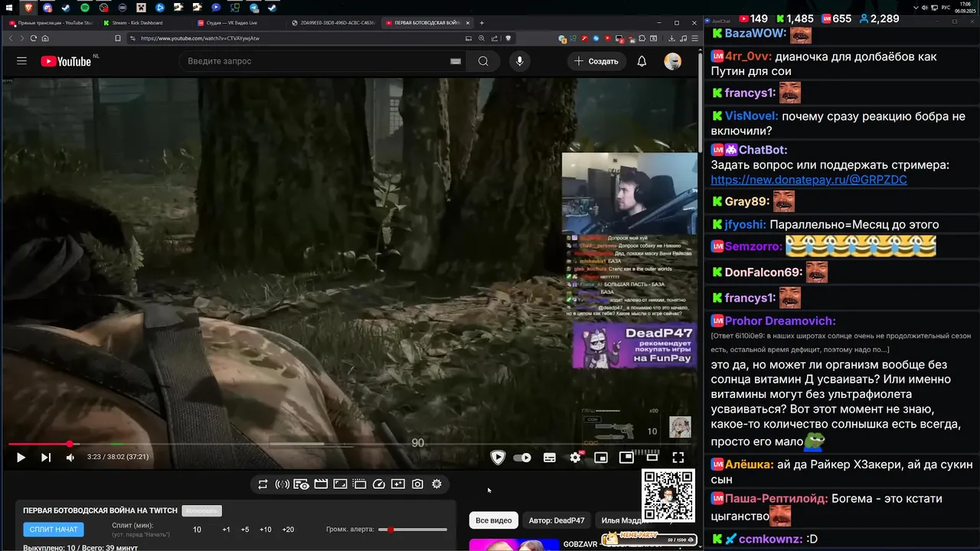Click the playback speed gauge icon
The image size is (980, 551).
[378, 484]
